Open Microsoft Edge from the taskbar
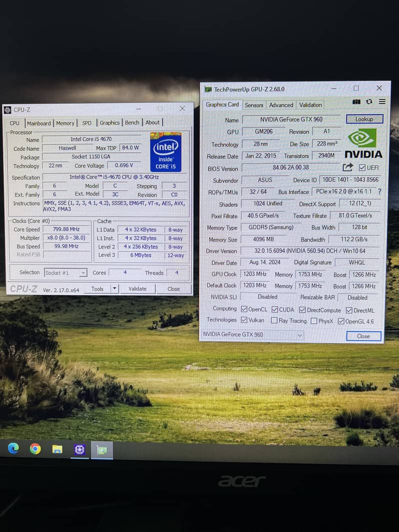The image size is (399, 532). (x=13, y=449)
